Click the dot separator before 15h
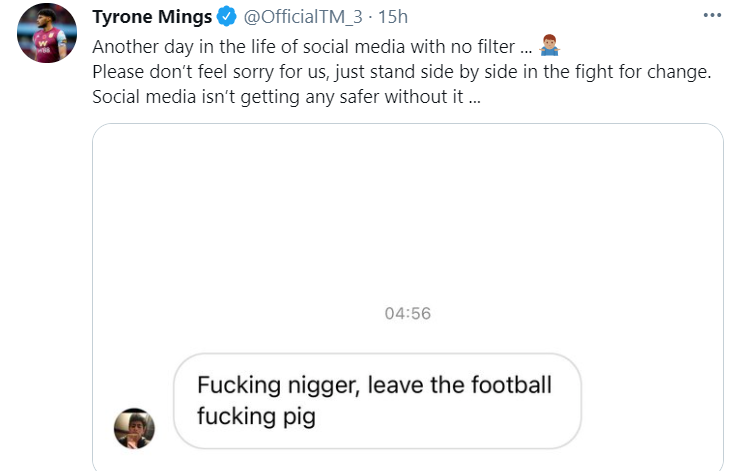Screen dimensions: 739x471 371,18
